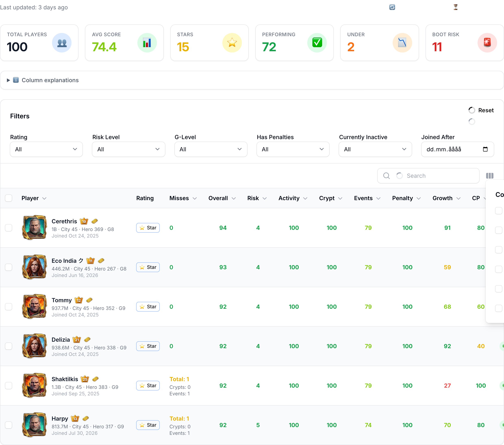Click the info icon beside Column explanations
This screenshot has height=445, width=504.
tap(16, 80)
